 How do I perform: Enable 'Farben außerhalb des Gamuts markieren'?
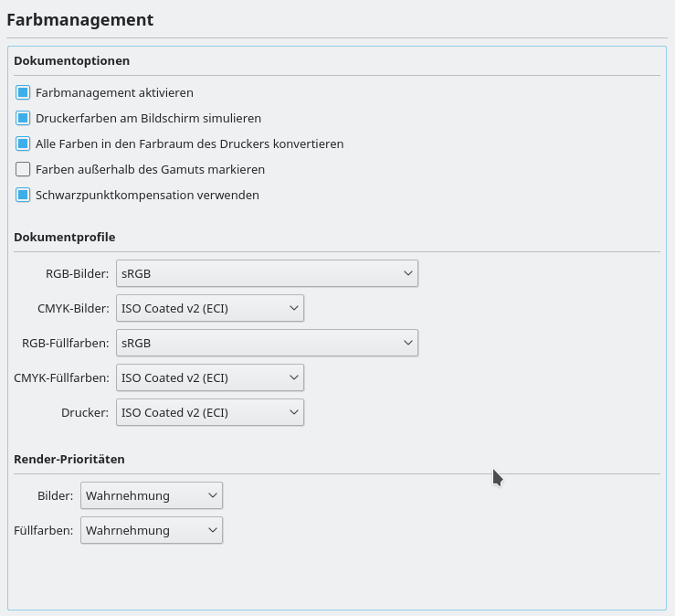(24, 169)
